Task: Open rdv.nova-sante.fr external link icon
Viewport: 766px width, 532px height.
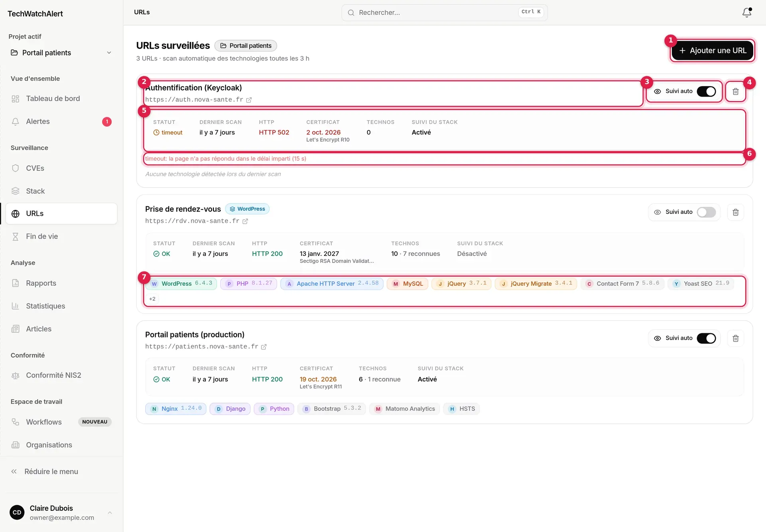Action: 245,221
